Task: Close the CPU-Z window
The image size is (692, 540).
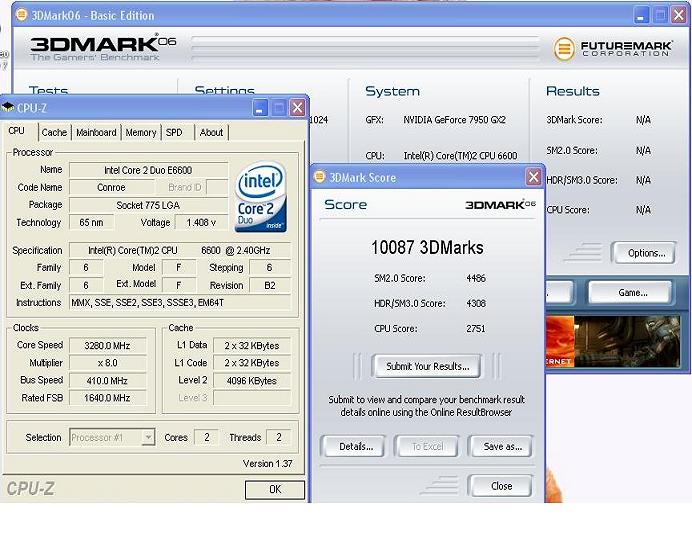Action: (298, 108)
